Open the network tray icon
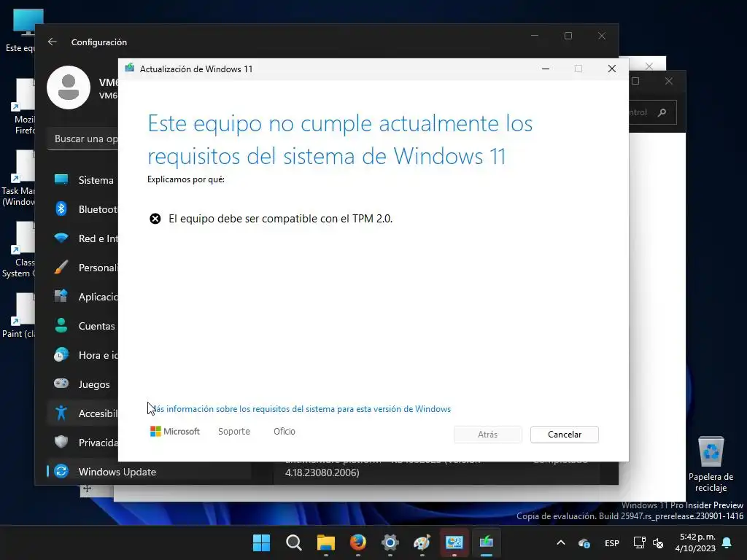 pyautogui.click(x=639, y=542)
